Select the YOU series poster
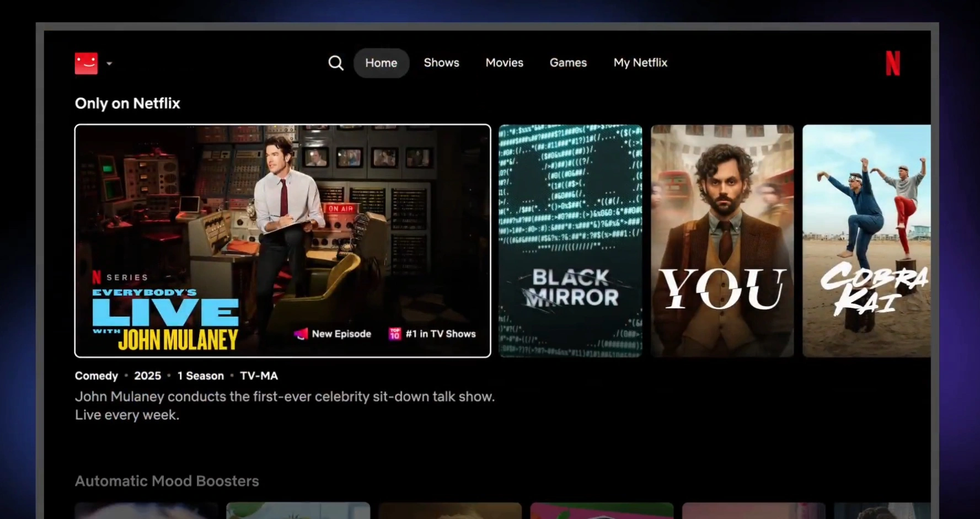This screenshot has width=980, height=519. point(722,241)
